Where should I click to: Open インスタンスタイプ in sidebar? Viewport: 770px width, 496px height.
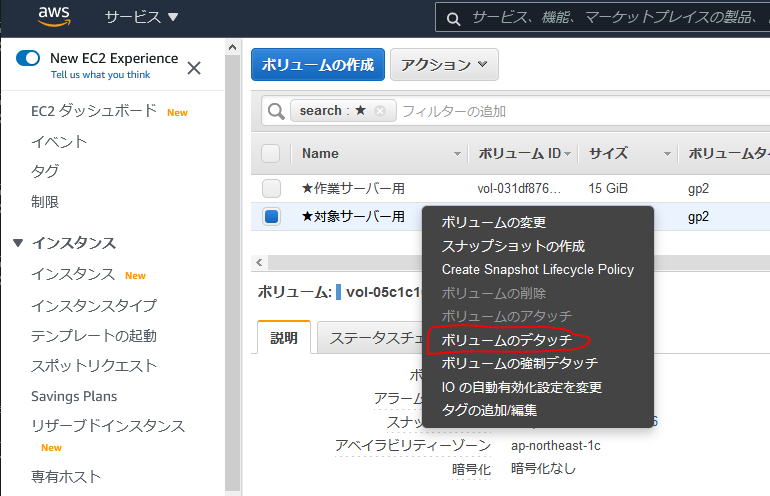click(x=94, y=305)
